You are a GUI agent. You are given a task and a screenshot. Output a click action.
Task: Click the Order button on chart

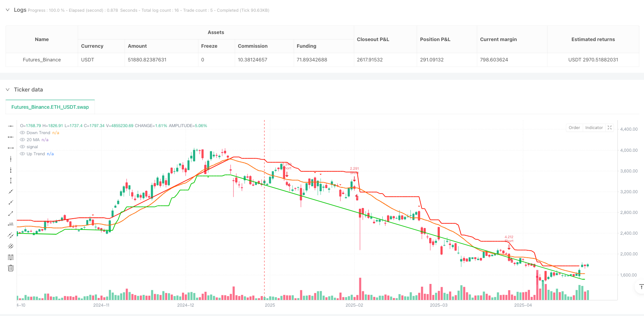[574, 128]
